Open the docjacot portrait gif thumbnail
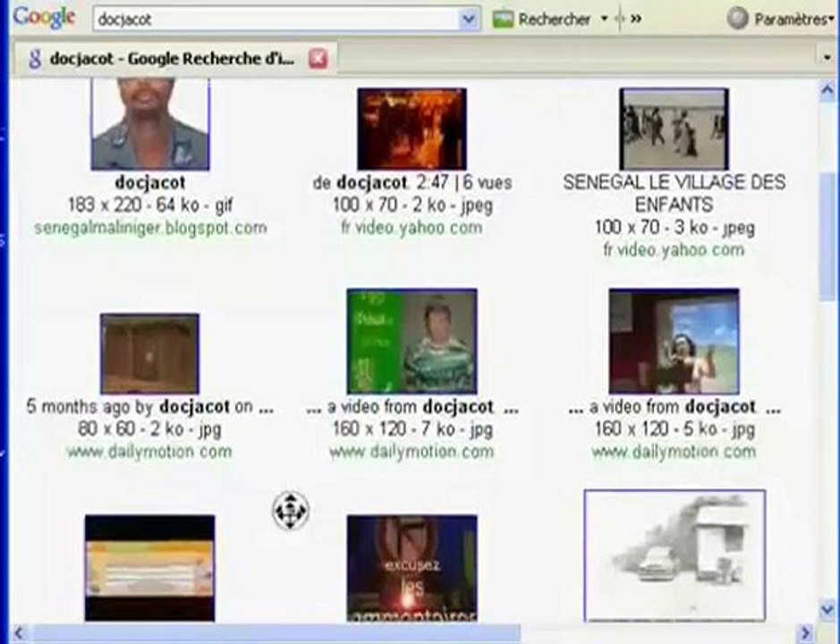Image resolution: width=840 pixels, height=644 pixels. pos(150,124)
